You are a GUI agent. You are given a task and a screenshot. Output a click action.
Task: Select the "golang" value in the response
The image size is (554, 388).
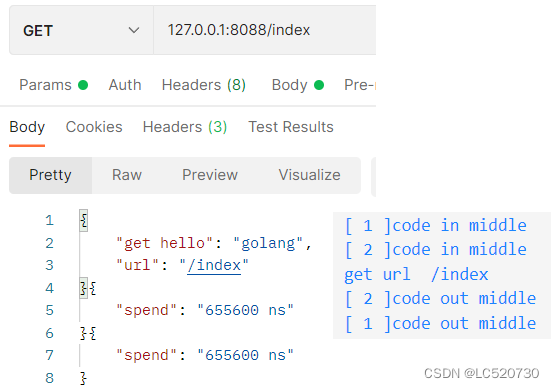[268, 243]
